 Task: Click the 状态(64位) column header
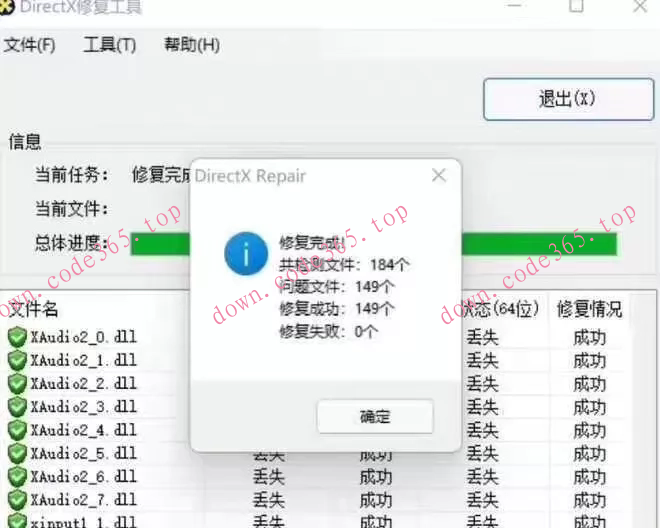[x=501, y=309]
